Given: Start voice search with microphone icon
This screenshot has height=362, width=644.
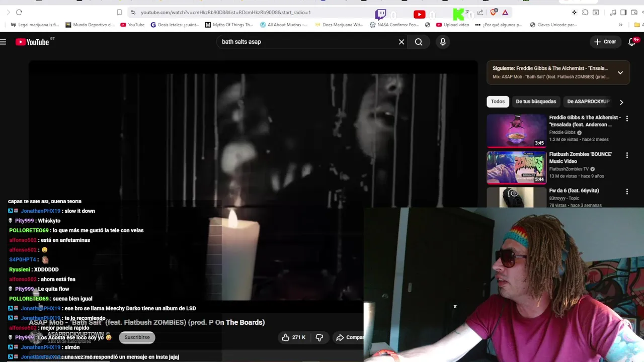Looking at the screenshot, I should click(443, 42).
